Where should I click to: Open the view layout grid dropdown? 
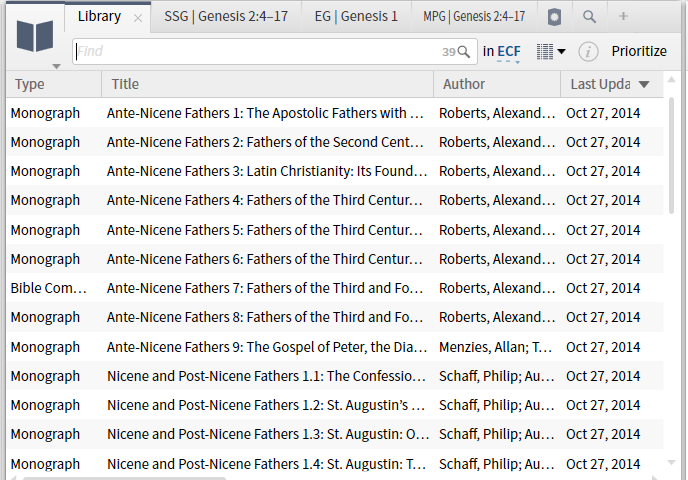551,52
